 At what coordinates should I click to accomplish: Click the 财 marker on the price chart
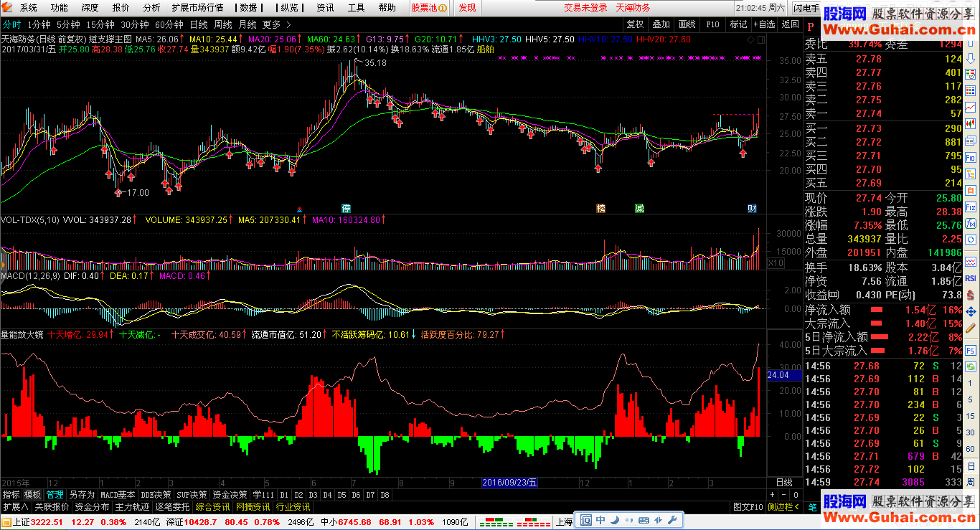(752, 208)
